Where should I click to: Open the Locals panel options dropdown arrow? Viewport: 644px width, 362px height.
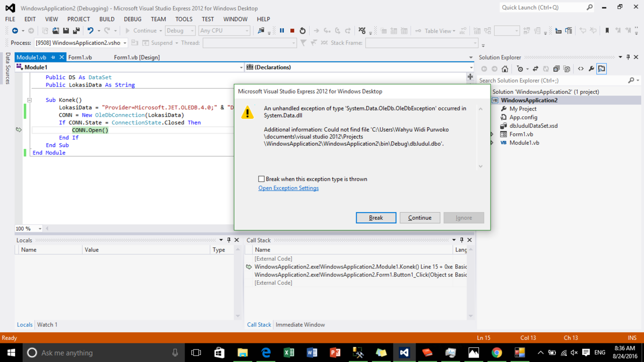(221, 240)
